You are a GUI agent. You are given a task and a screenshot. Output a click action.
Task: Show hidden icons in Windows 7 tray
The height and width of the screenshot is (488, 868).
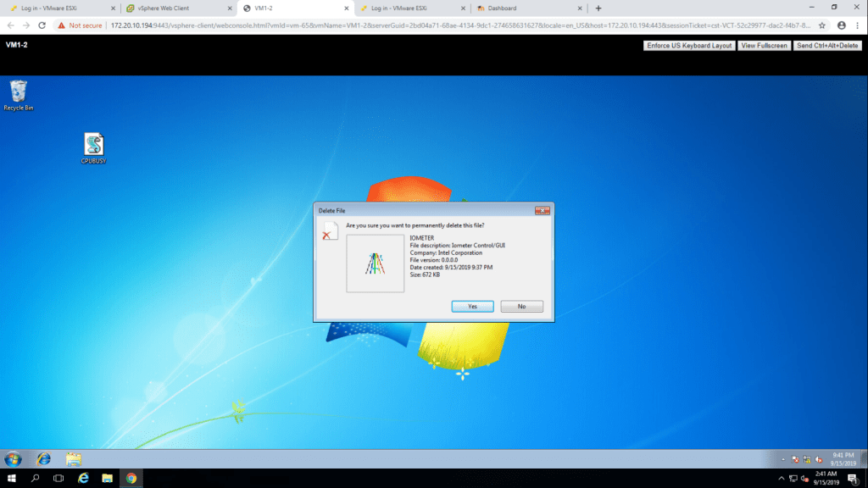click(782, 458)
